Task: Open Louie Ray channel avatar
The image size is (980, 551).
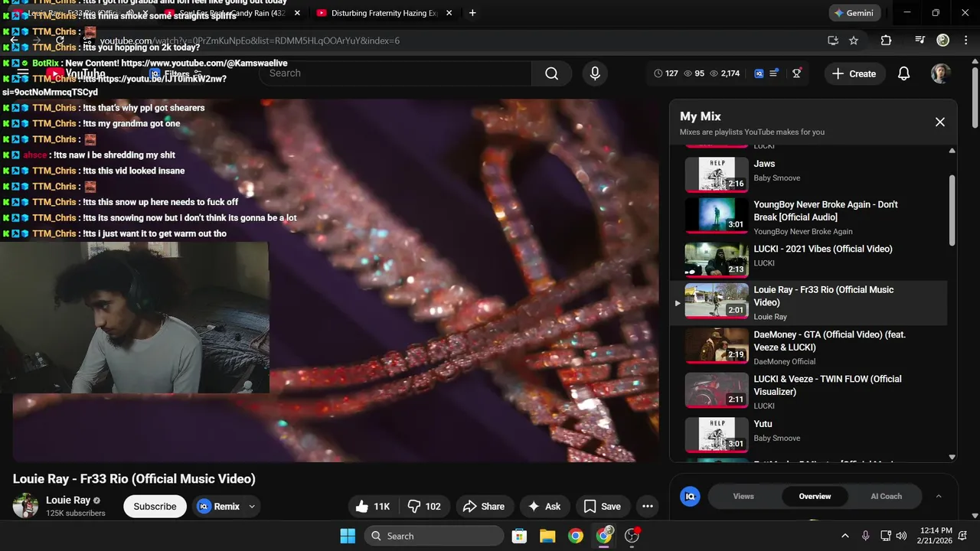Action: click(x=25, y=506)
